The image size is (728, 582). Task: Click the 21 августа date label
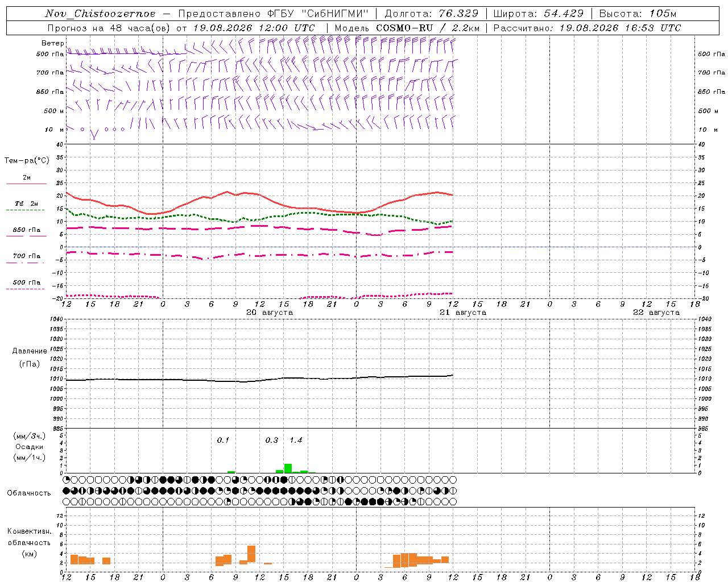pos(463,313)
